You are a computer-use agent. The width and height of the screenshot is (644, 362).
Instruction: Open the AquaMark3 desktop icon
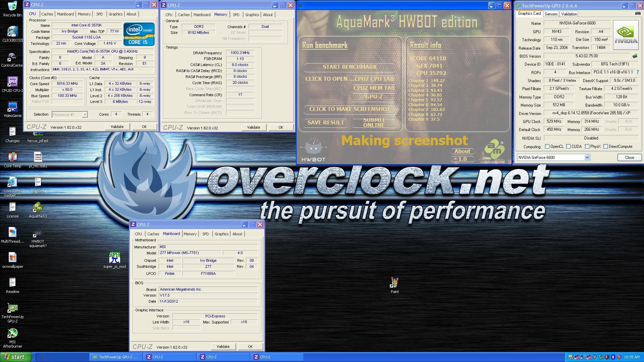38,210
